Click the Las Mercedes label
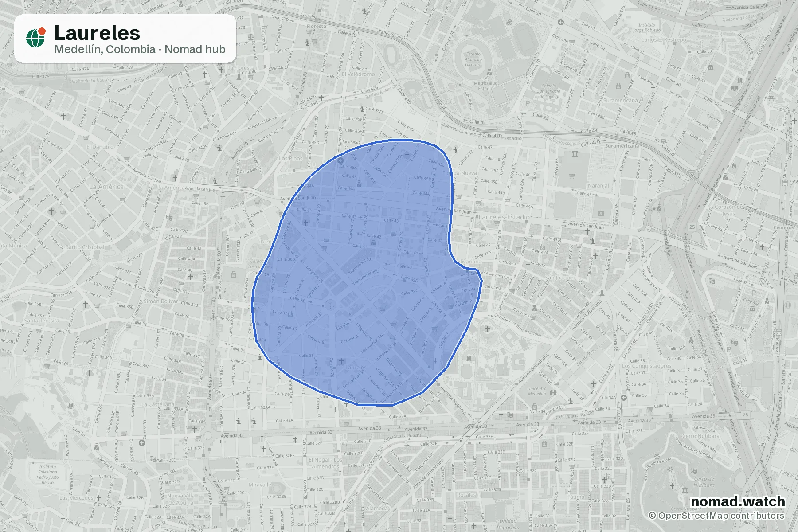This screenshot has width=798, height=532. point(76,498)
